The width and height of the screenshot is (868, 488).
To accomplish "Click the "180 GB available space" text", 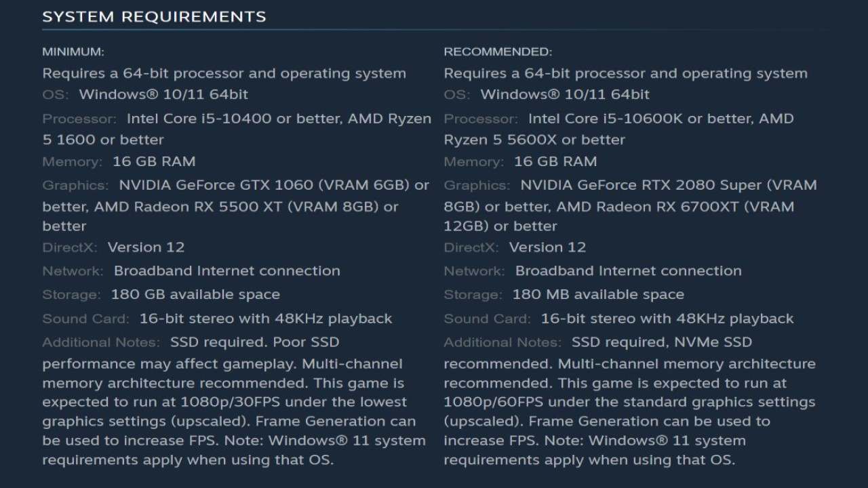I will click(195, 295).
